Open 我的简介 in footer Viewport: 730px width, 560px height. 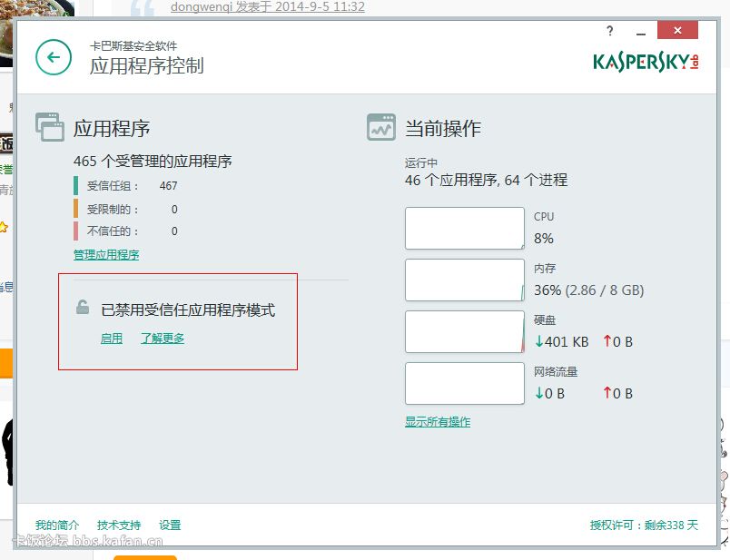click(57, 526)
